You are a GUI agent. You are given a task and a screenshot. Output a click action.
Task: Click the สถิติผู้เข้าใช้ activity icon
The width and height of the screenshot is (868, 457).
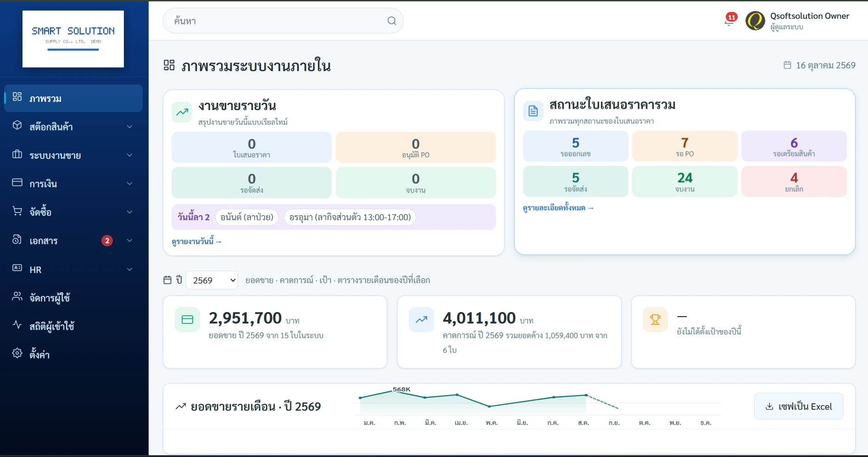(17, 325)
